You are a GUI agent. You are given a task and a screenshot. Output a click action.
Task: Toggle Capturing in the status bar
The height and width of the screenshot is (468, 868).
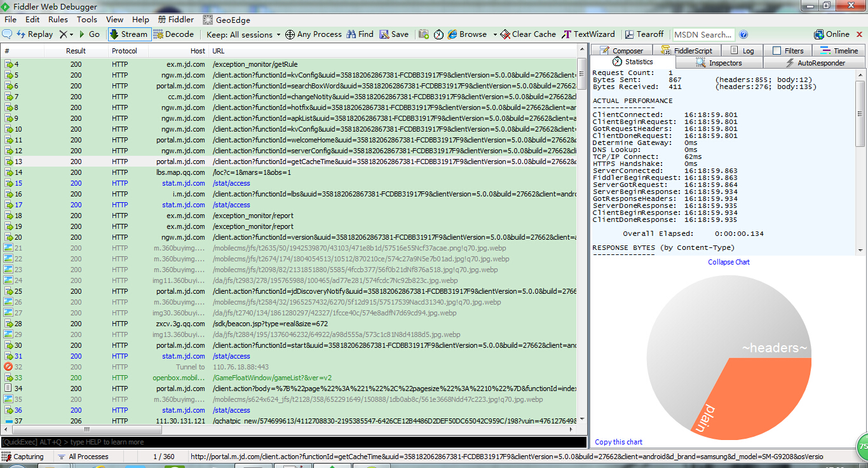pos(23,457)
